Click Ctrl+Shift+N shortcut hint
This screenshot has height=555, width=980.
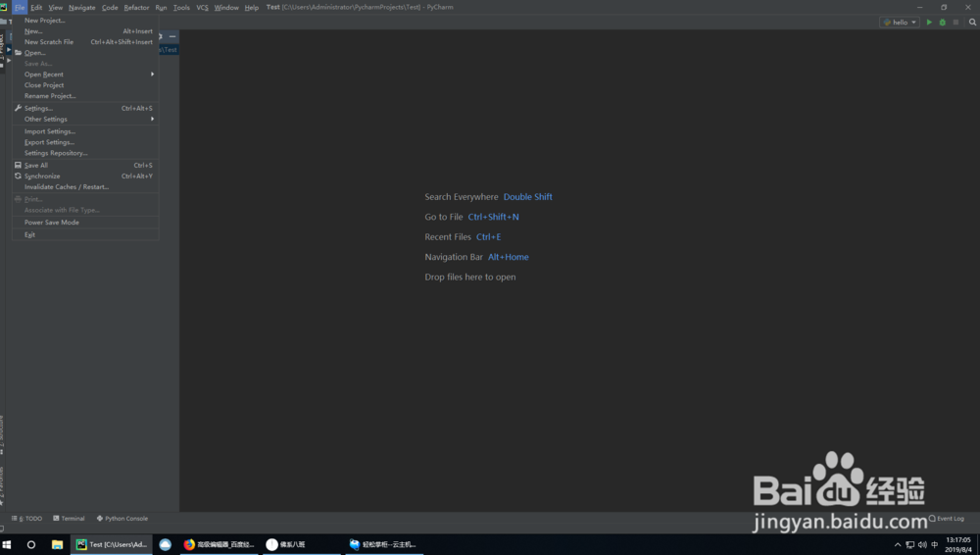[x=493, y=217]
